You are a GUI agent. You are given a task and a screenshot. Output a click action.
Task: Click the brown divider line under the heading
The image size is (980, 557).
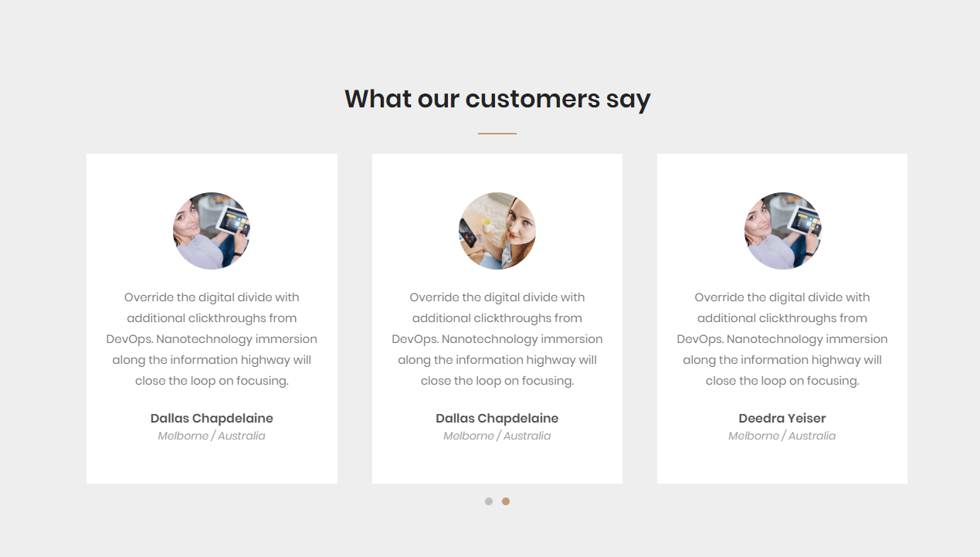pyautogui.click(x=497, y=134)
